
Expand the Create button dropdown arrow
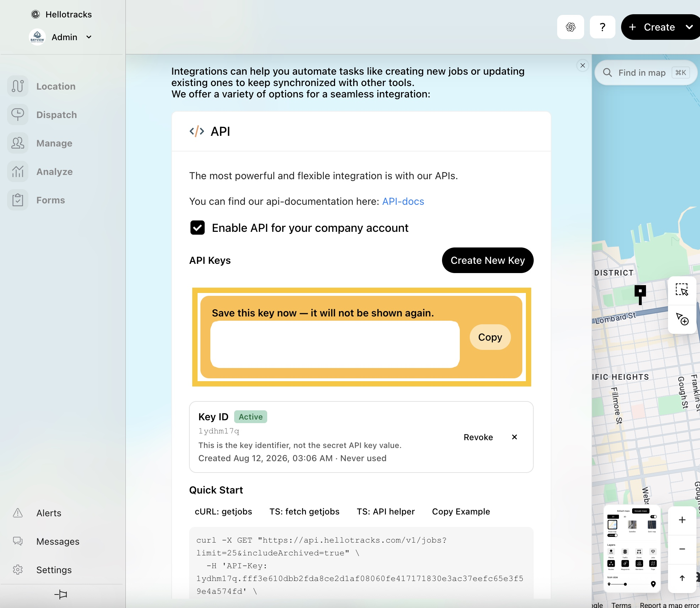tap(689, 27)
